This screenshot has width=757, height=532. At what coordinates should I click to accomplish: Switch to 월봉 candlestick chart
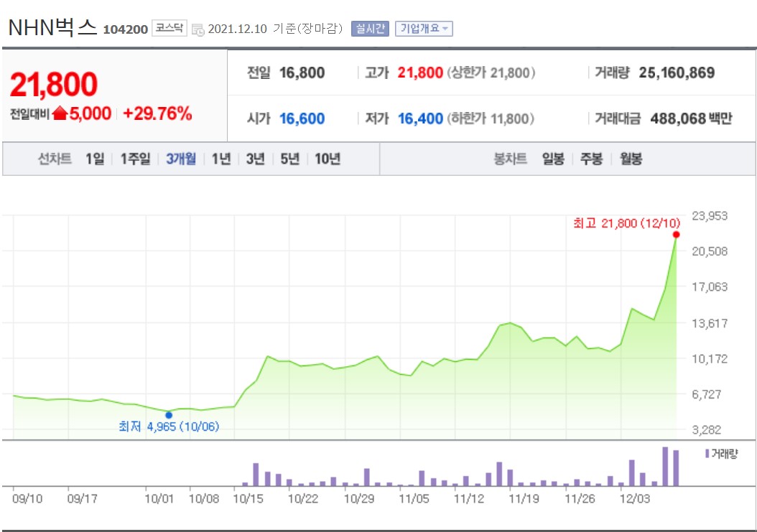pyautogui.click(x=631, y=159)
